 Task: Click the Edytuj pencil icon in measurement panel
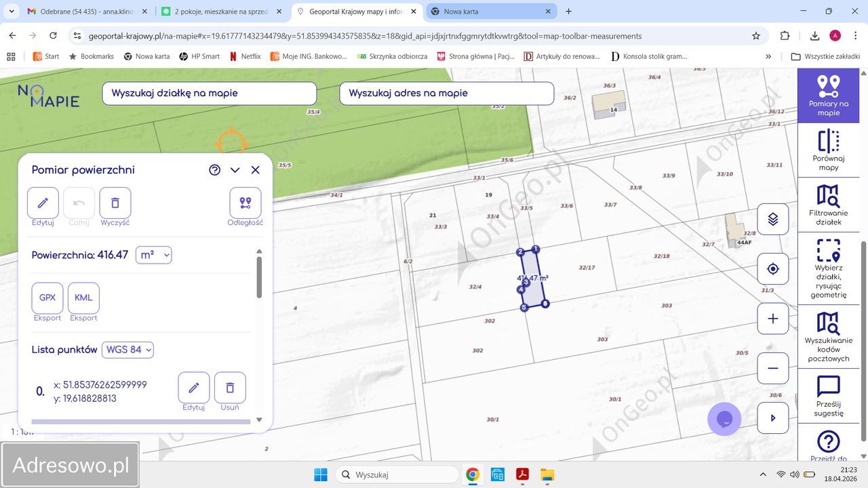pos(43,203)
